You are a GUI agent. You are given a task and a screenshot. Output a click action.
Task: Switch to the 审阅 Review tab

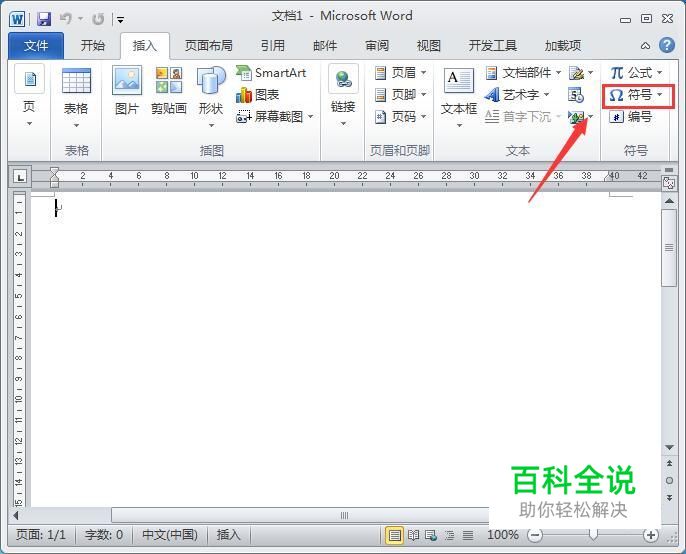(377, 46)
